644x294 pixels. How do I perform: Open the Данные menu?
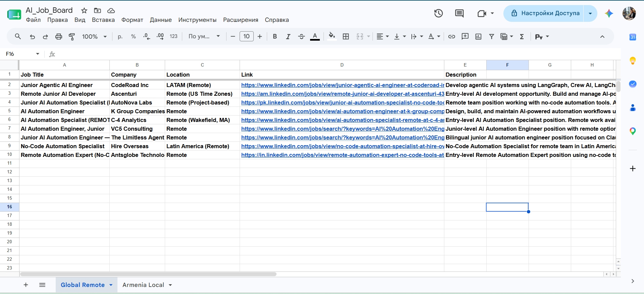click(161, 20)
